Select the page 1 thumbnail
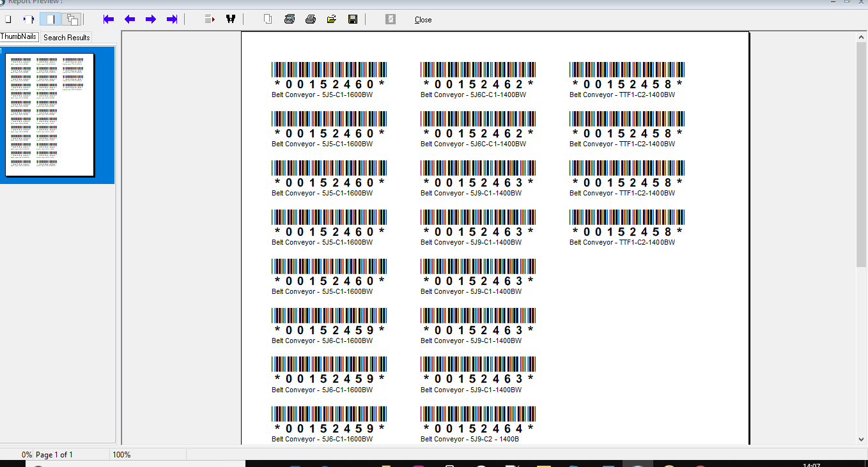The height and width of the screenshot is (467, 868). tap(50, 114)
